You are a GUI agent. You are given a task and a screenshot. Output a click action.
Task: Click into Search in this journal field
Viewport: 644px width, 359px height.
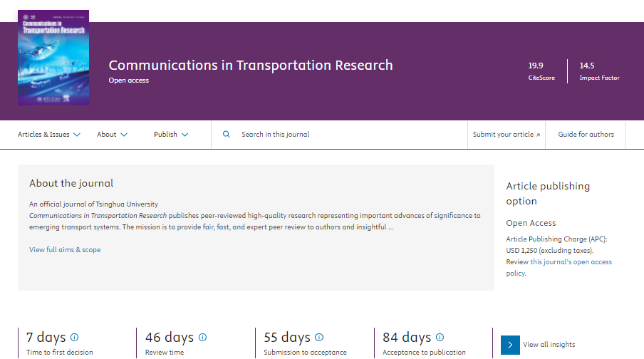pos(339,135)
